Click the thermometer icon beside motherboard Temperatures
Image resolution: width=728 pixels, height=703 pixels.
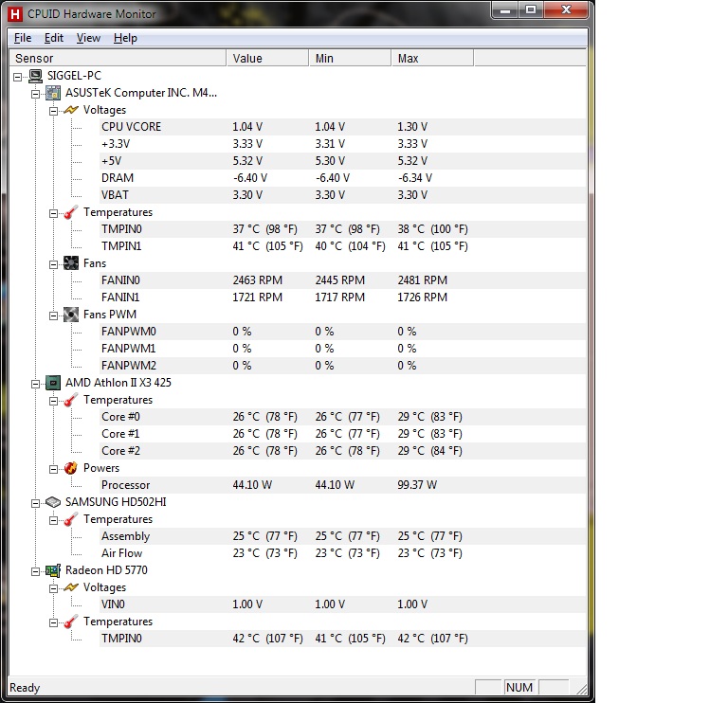(x=70, y=212)
